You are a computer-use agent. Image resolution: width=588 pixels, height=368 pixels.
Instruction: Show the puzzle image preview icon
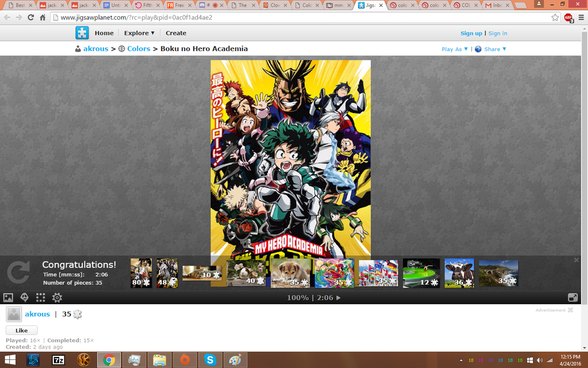8,298
